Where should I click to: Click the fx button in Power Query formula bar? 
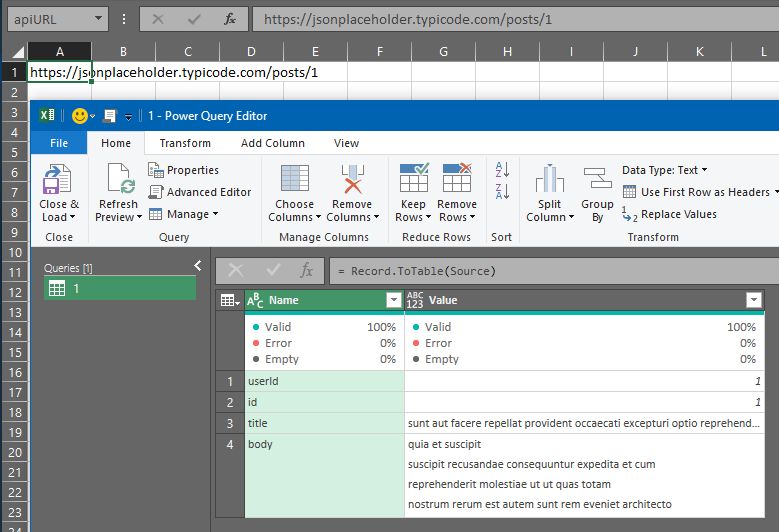tap(307, 270)
